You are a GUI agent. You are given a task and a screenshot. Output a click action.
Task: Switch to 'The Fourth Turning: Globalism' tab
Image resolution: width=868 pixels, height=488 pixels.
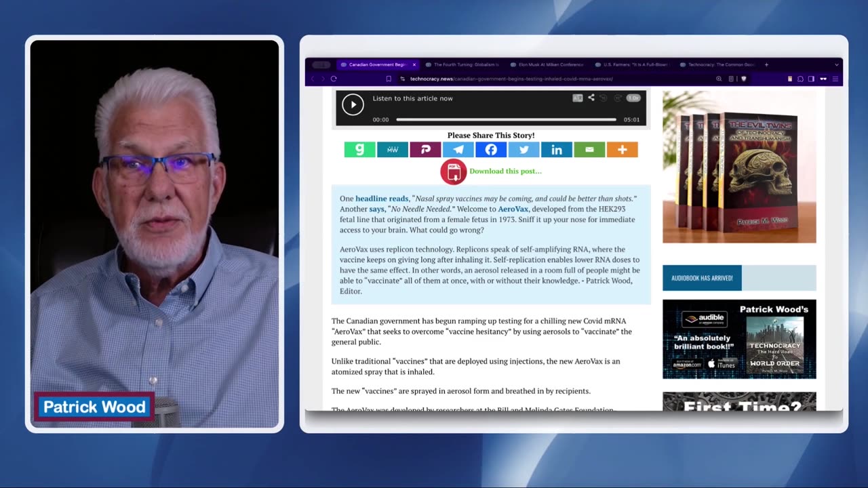pos(462,64)
